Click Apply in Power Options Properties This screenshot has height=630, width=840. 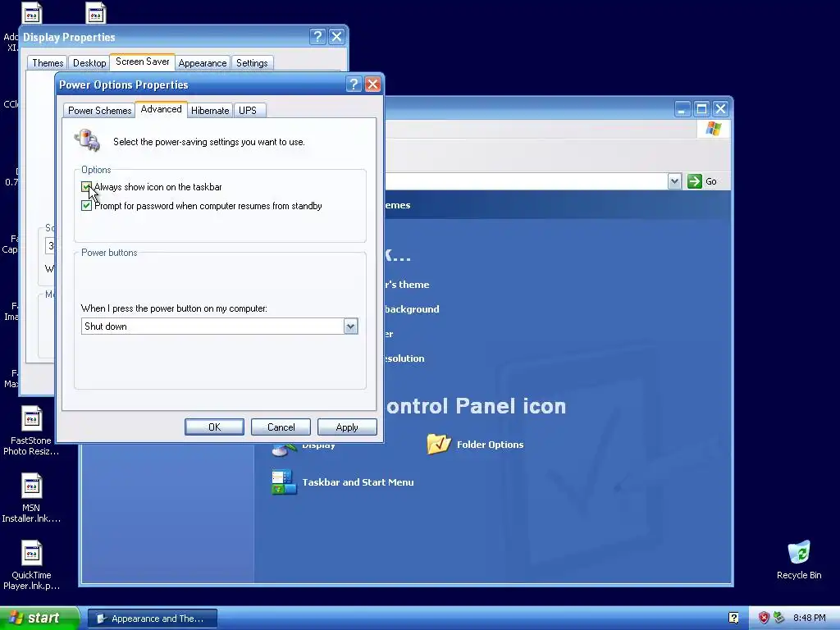[347, 427]
